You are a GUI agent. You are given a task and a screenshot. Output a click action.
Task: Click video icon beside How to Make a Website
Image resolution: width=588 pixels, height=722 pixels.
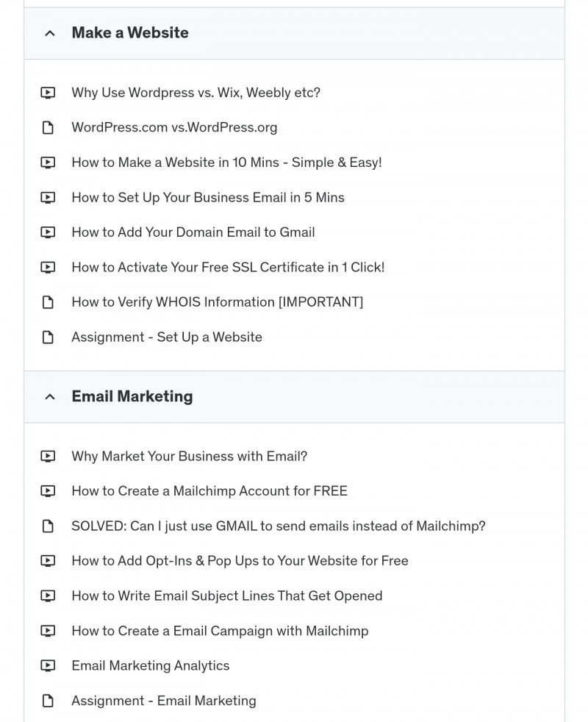point(48,162)
